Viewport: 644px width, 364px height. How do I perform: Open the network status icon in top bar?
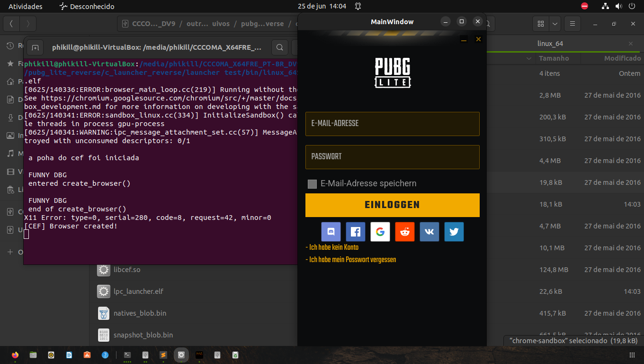click(x=605, y=7)
